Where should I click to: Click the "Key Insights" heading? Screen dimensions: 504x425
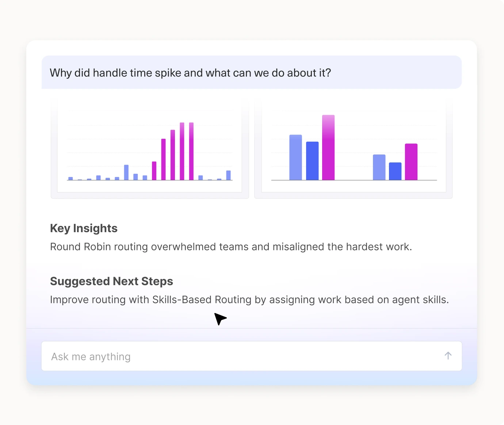(84, 228)
